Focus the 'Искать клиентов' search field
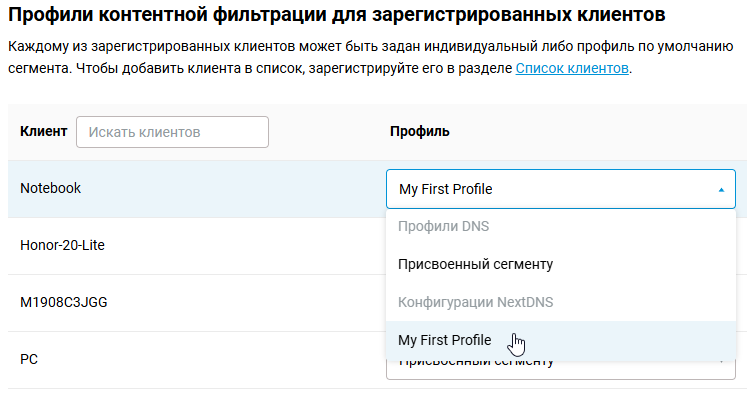This screenshot has height=394, width=754. (x=172, y=132)
